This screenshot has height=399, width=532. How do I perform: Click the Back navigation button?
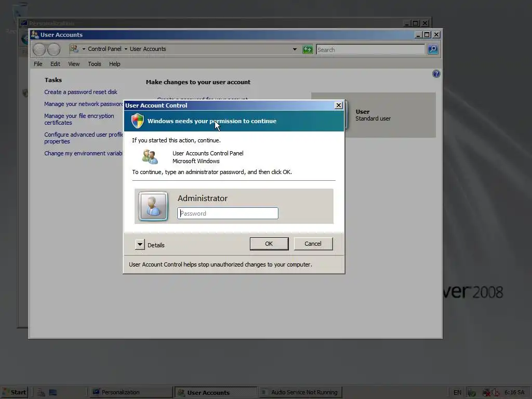(39, 49)
